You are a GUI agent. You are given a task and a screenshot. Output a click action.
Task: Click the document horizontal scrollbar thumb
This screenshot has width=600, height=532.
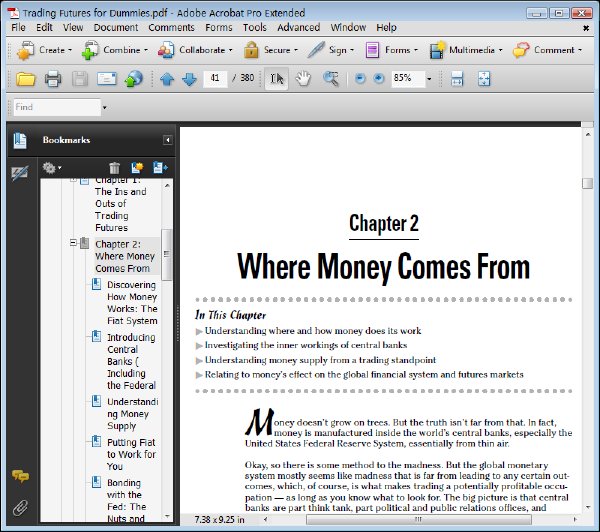tap(418, 519)
